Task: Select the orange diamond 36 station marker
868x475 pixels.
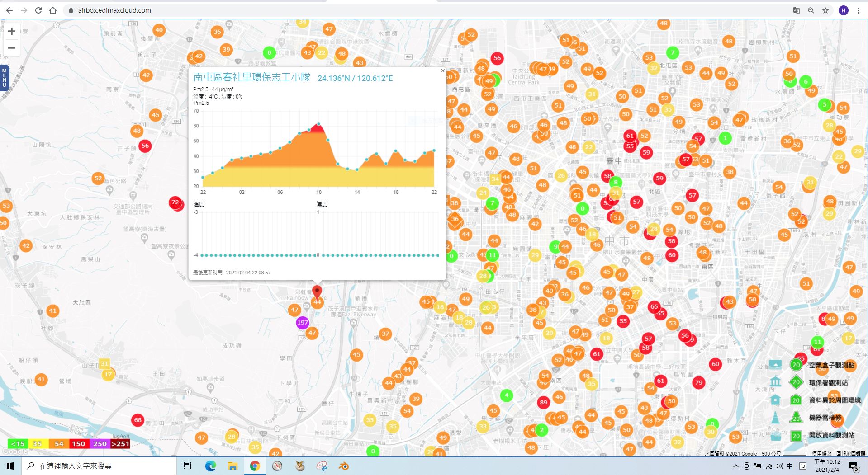Action: point(455,219)
